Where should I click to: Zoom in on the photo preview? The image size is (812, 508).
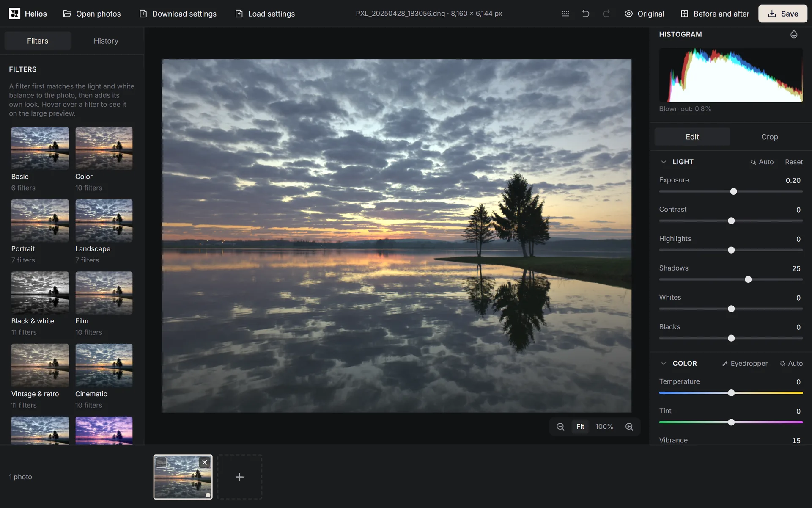(629, 427)
